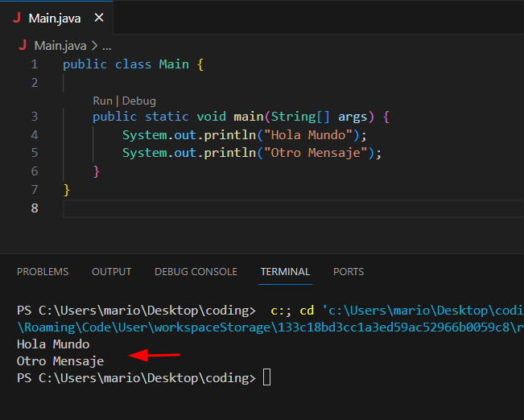
Task: Open the DEBUG CONSOLE panel tab
Action: point(196,272)
